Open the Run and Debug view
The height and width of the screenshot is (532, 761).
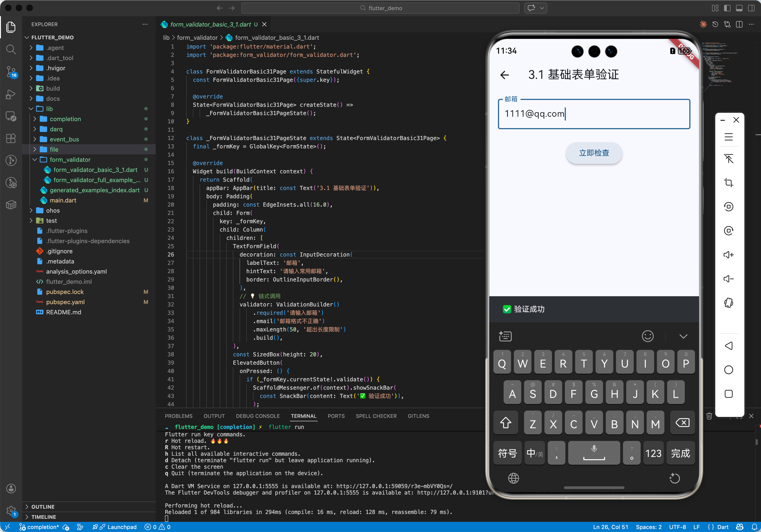[x=11, y=95]
